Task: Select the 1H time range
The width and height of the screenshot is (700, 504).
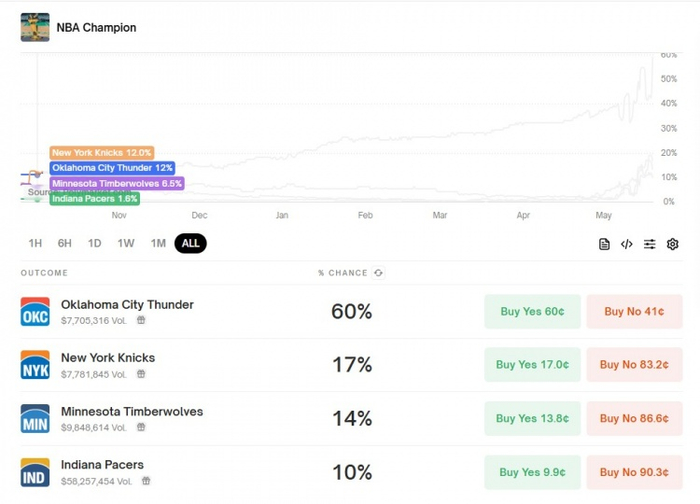Action: pyautogui.click(x=35, y=243)
